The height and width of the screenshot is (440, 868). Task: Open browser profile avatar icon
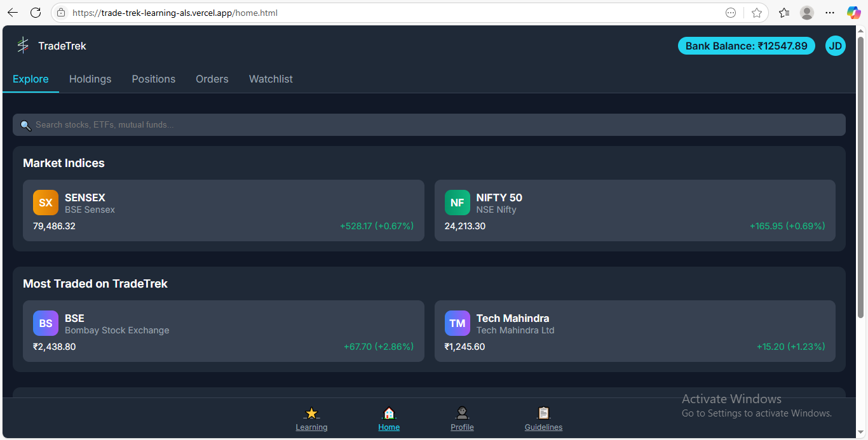807,13
